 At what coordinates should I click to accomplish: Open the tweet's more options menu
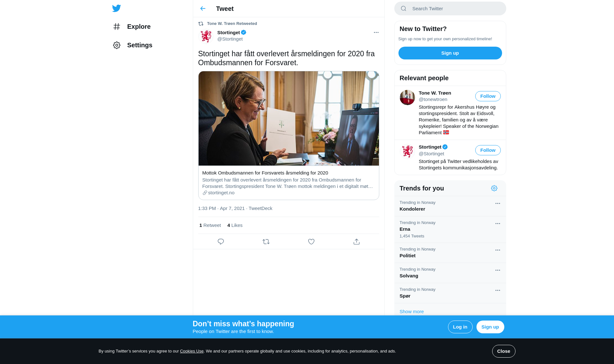[376, 32]
